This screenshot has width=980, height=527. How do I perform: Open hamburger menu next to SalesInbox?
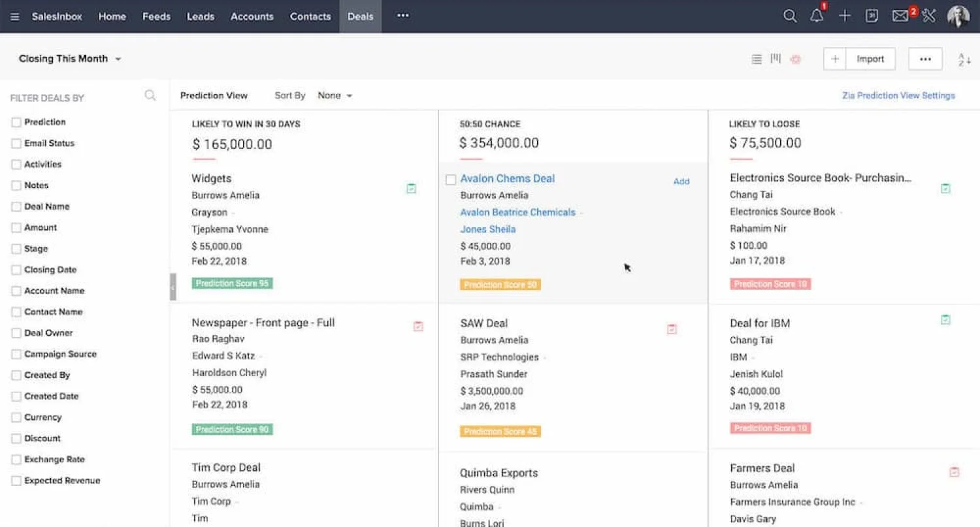click(x=15, y=16)
